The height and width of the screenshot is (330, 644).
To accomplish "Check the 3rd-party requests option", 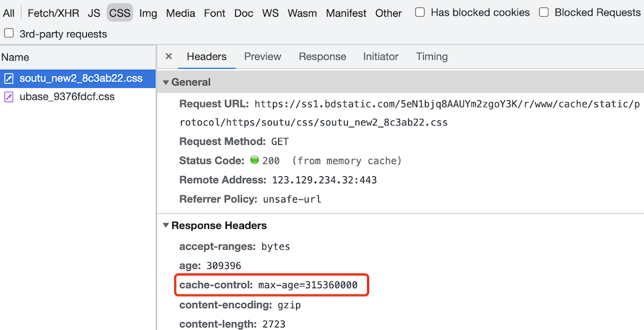I will point(9,33).
